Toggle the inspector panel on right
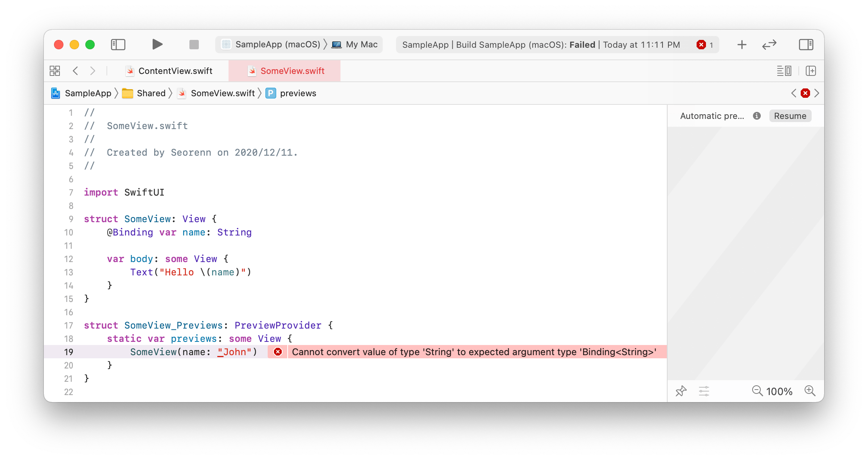The width and height of the screenshot is (868, 460). click(x=806, y=45)
